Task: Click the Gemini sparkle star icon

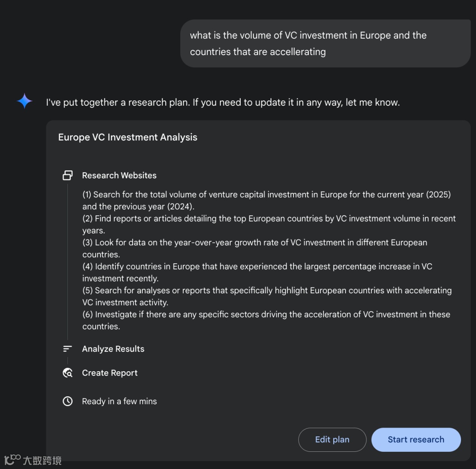Action: pos(25,101)
